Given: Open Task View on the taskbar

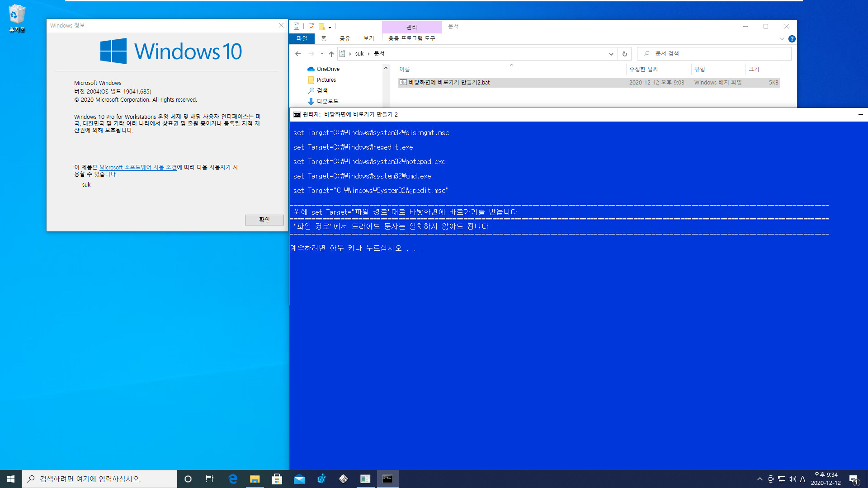Looking at the screenshot, I should pyautogui.click(x=210, y=479).
